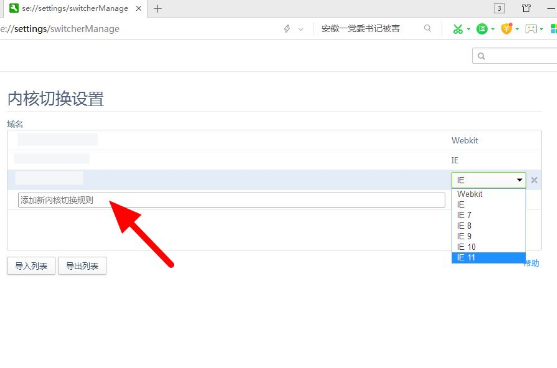Close the switcherManage tab
Viewport: 557px width, 368px height.
pyautogui.click(x=139, y=9)
